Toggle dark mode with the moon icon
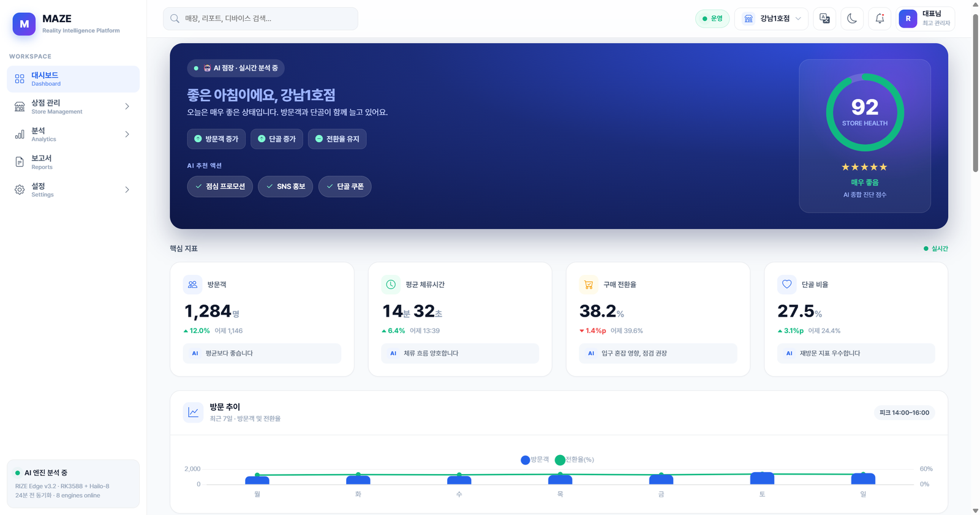Viewport: 980px width, 515px height. coord(852,18)
